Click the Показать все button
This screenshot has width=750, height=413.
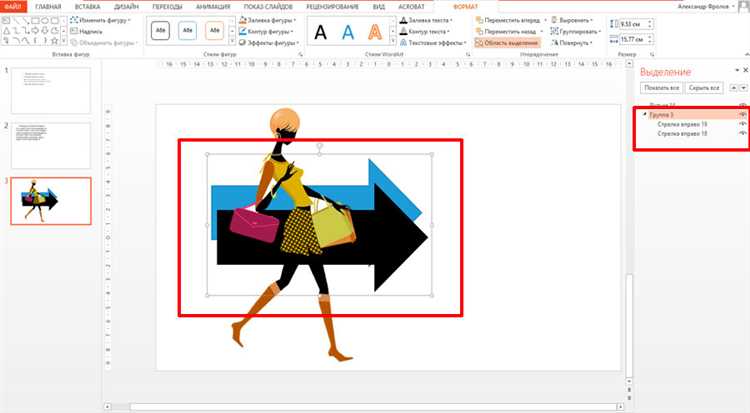click(x=662, y=88)
